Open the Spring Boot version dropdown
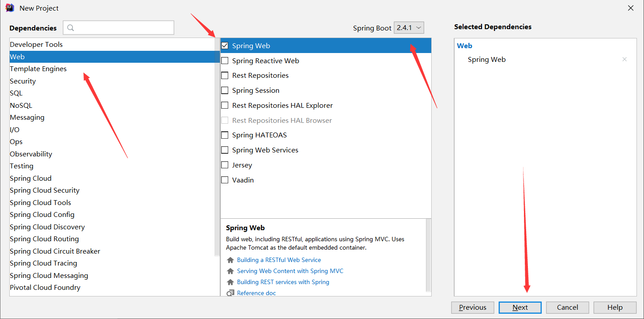The width and height of the screenshot is (644, 319). pyautogui.click(x=409, y=28)
